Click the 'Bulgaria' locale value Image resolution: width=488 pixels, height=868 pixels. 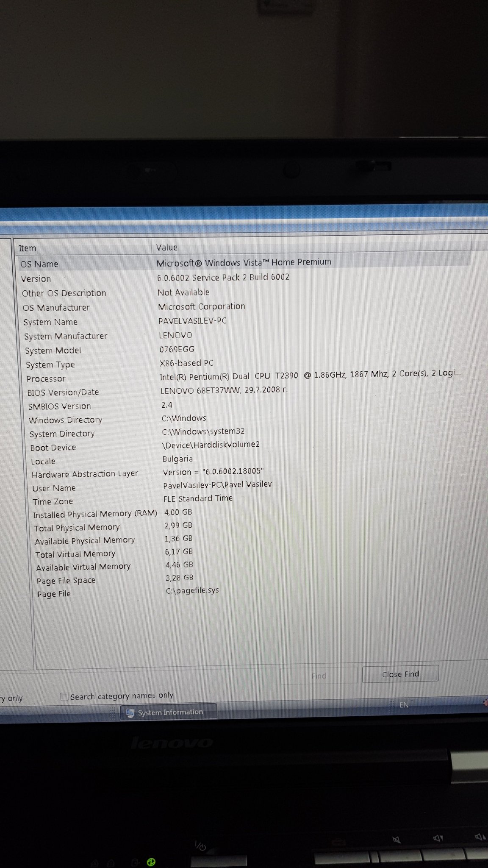tap(177, 459)
